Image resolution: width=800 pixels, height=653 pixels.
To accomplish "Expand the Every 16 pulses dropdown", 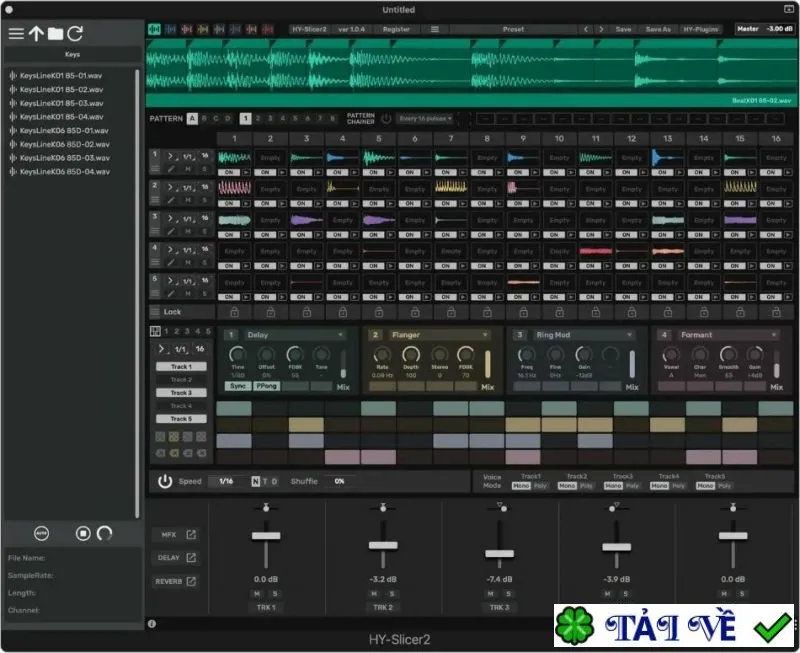I will (x=424, y=119).
